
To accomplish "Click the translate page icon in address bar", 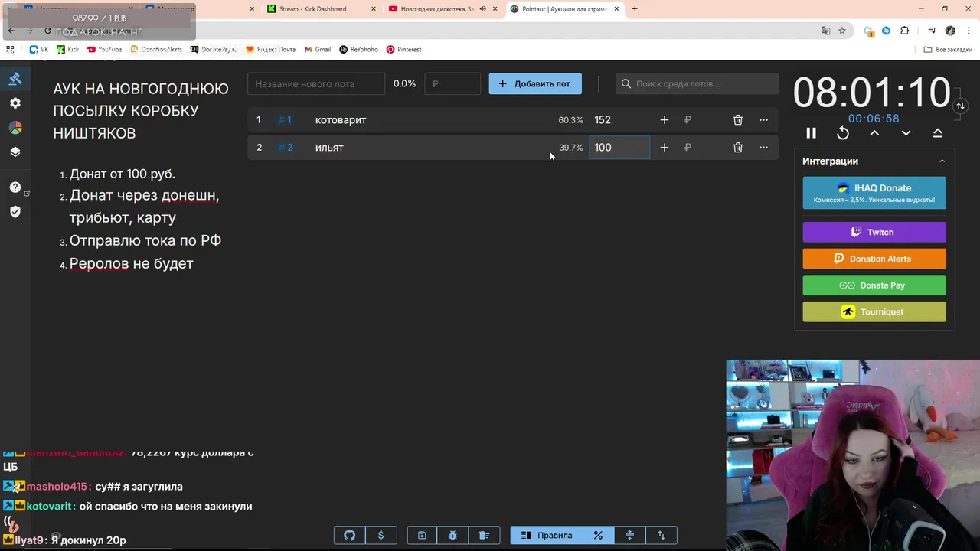I will [825, 31].
